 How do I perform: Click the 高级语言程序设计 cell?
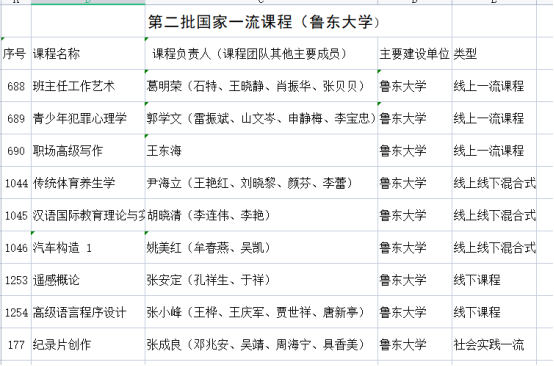[x=88, y=312]
